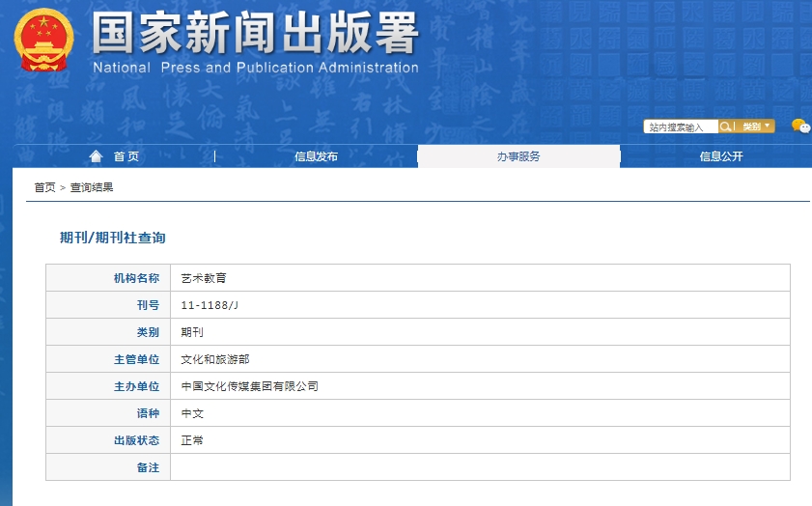This screenshot has width=812, height=506.
Task: Click the 正常 publication status value
Action: click(x=192, y=440)
